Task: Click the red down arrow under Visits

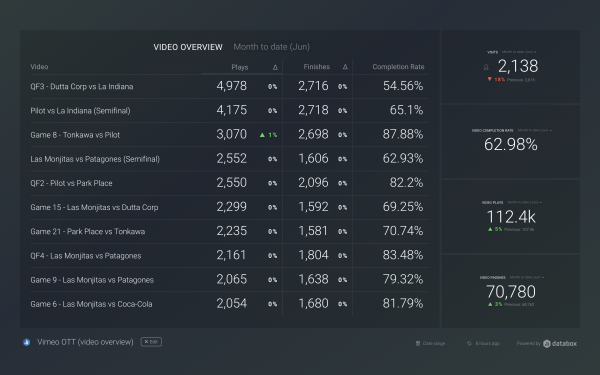Action: coord(489,79)
